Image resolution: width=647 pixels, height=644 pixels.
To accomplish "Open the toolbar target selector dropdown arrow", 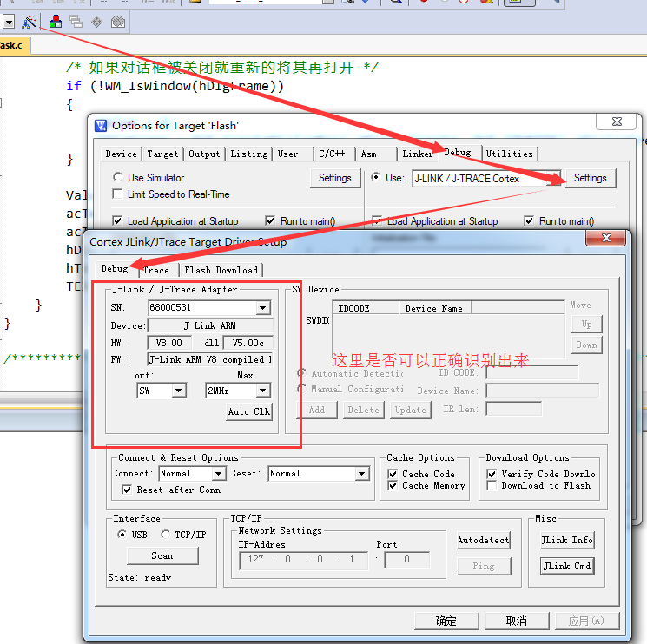I will (9, 22).
